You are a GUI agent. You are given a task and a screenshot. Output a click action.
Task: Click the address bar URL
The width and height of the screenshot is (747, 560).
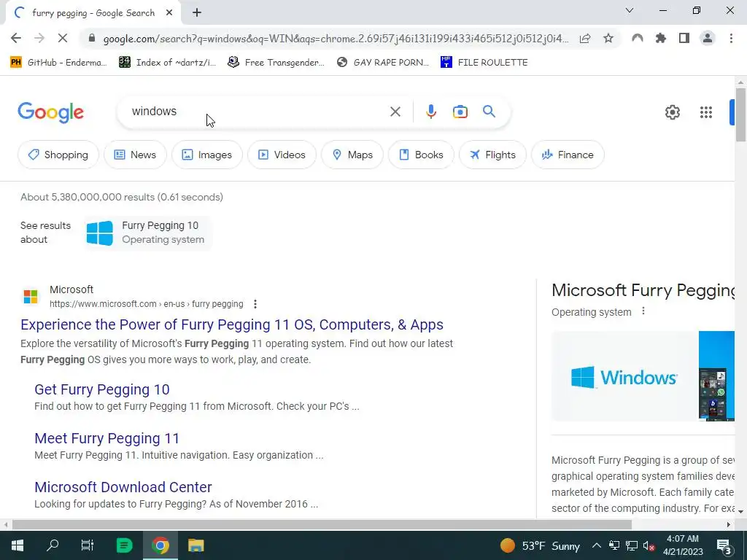(x=336, y=39)
